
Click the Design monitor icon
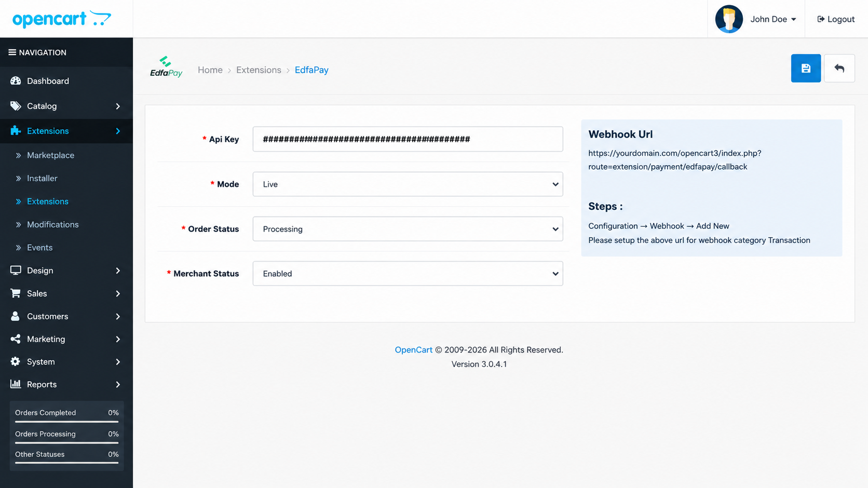pyautogui.click(x=16, y=270)
